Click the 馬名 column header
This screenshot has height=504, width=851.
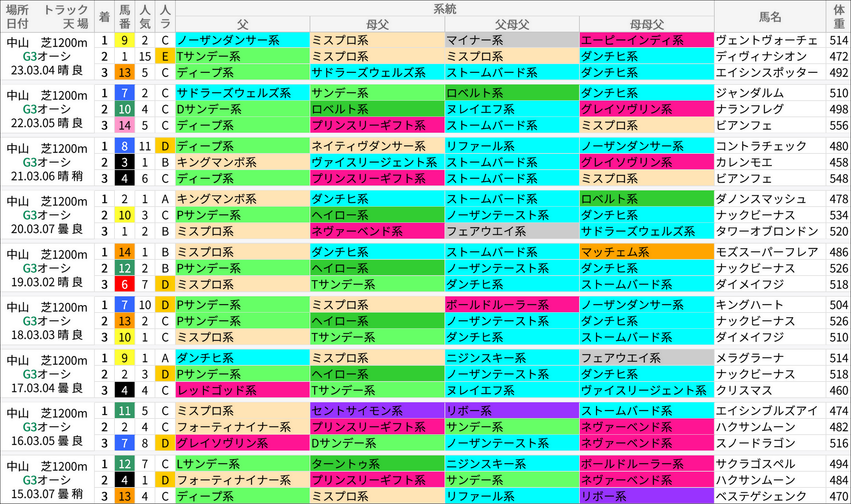[x=770, y=17]
